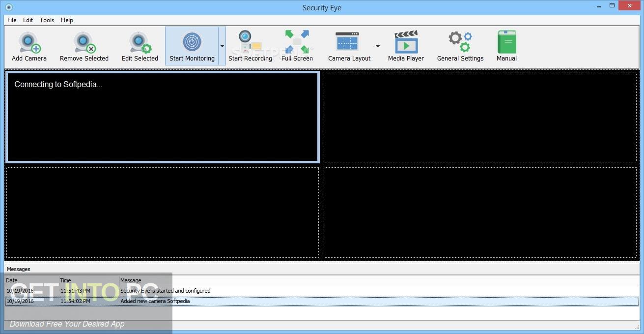Click the Start Recording icon
The width and height of the screenshot is (644, 334).
coord(245,39)
